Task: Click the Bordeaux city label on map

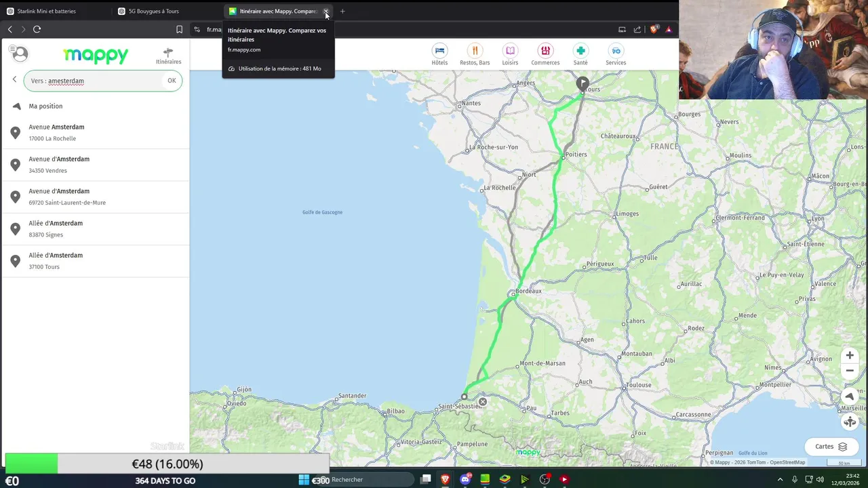Action: pyautogui.click(x=528, y=291)
